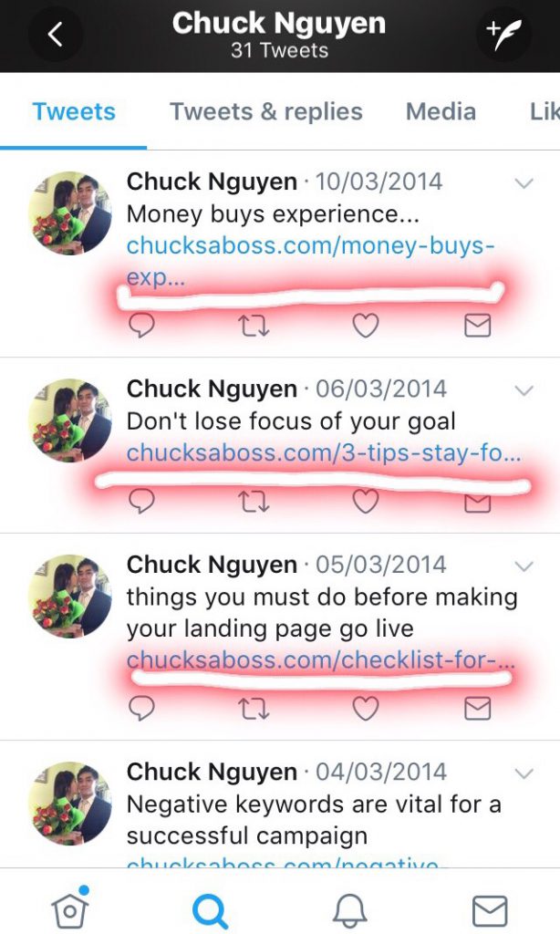Reply to the Money buys experience tweet
560x934 pixels.
tap(141, 326)
